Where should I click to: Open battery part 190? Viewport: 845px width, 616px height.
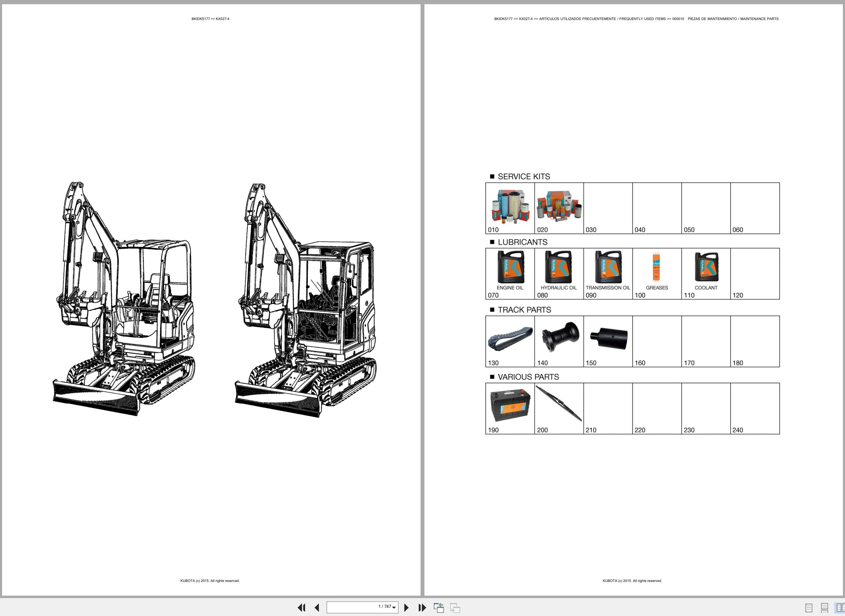click(510, 409)
